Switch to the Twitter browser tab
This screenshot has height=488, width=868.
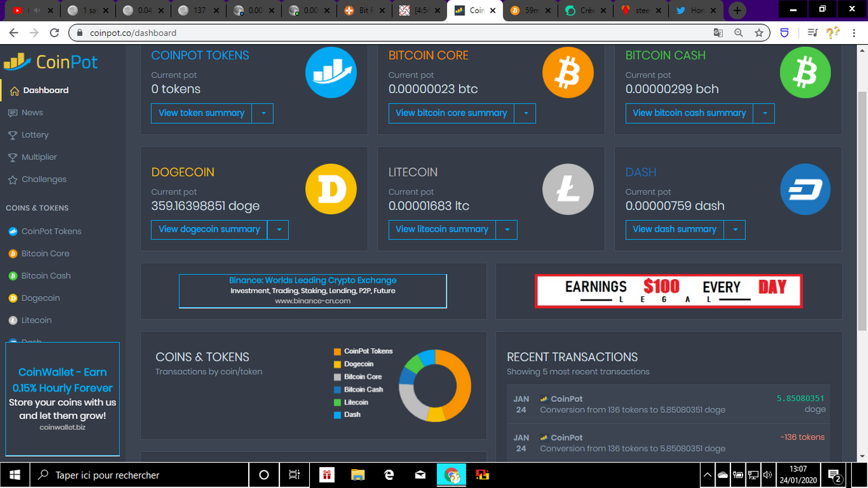[x=696, y=10]
